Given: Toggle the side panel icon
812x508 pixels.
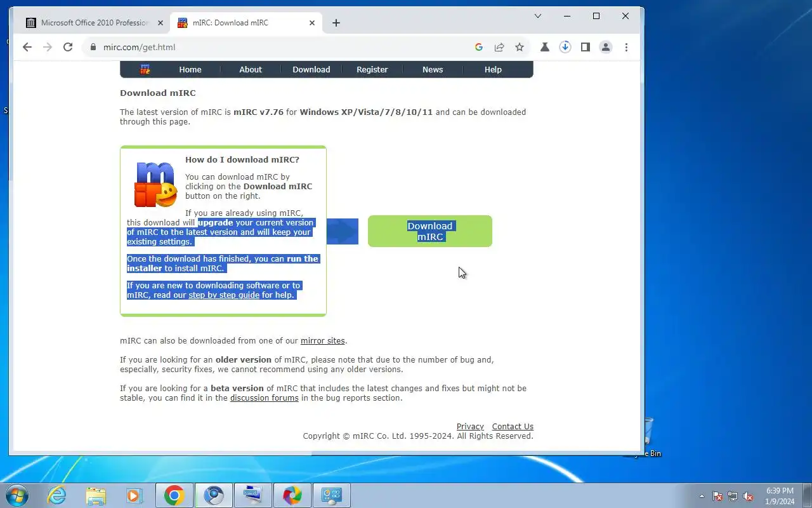Looking at the screenshot, I should coord(586,47).
